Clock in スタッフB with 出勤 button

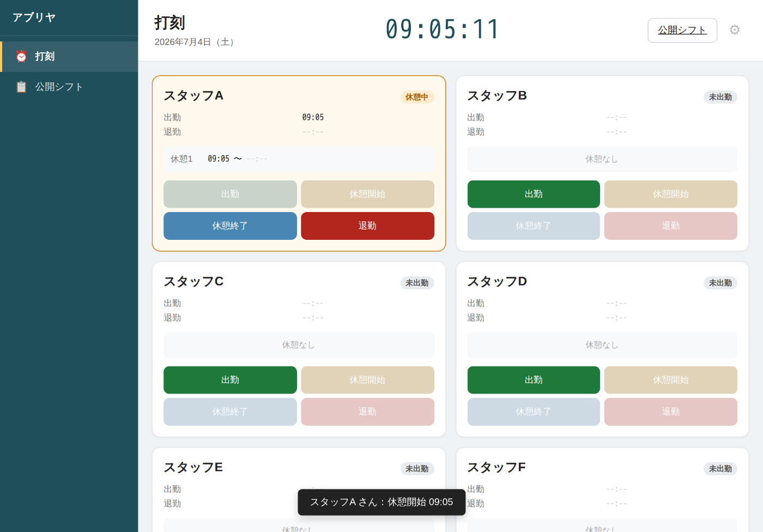point(534,194)
